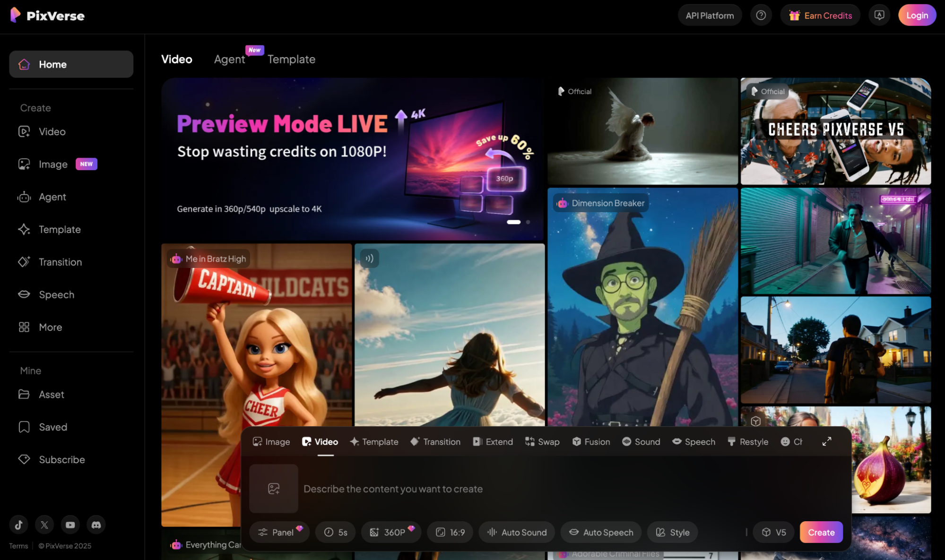Select the second banner carousel dot

click(528, 222)
